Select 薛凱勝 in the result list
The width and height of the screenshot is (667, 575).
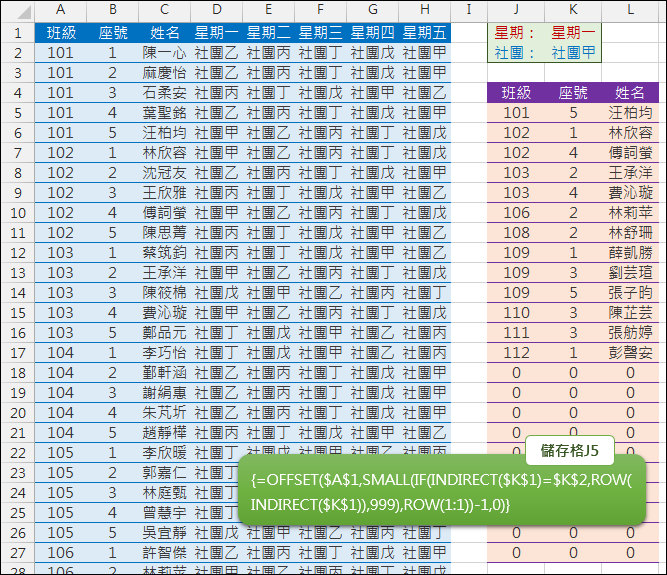pos(630,253)
